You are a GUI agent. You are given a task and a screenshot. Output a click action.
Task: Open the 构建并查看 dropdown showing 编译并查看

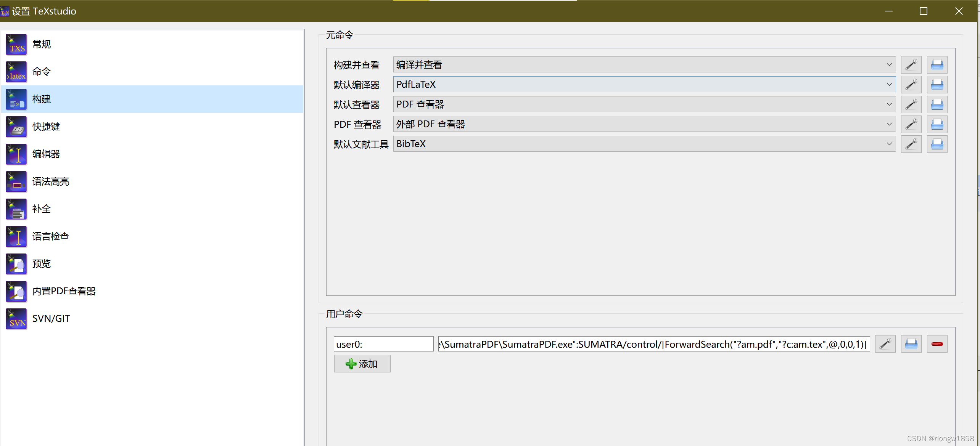[644, 65]
